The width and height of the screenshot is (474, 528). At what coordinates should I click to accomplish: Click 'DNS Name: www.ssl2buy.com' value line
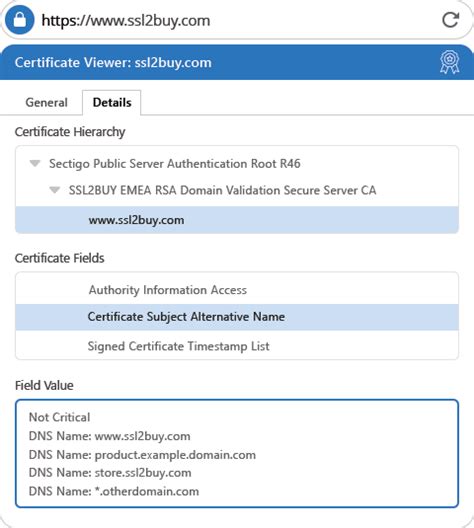click(x=109, y=436)
